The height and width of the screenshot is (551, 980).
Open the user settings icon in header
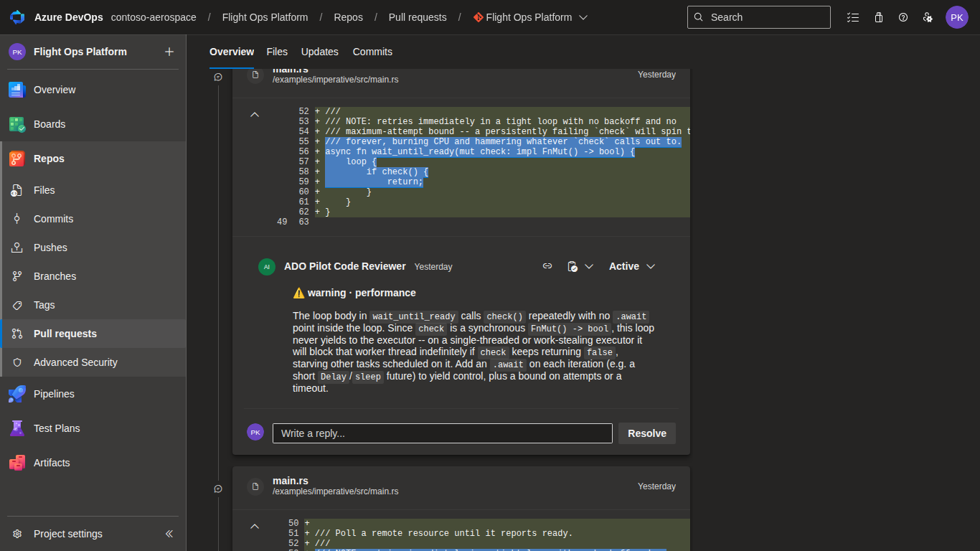(928, 17)
